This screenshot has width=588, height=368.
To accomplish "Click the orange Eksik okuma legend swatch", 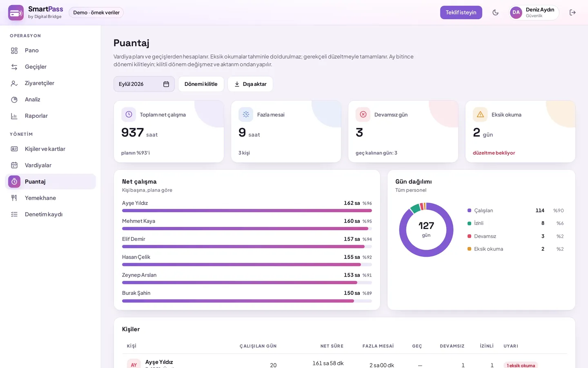I will pyautogui.click(x=470, y=249).
